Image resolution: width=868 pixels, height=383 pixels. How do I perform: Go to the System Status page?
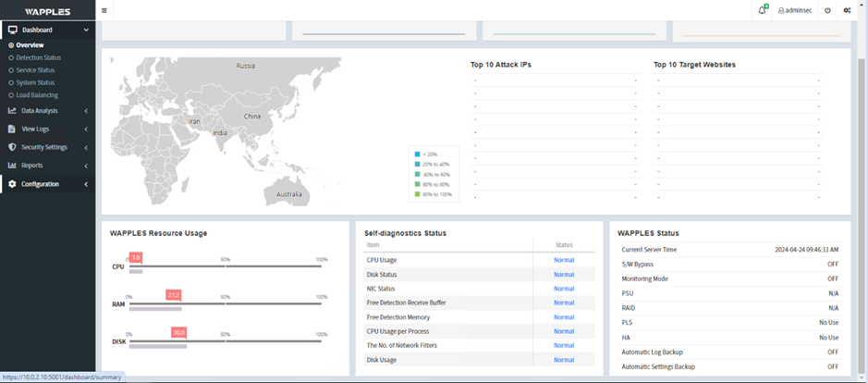click(x=35, y=82)
